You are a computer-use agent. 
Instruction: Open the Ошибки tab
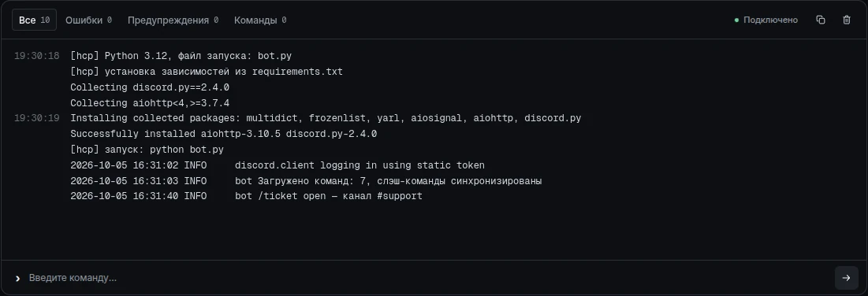[88, 20]
